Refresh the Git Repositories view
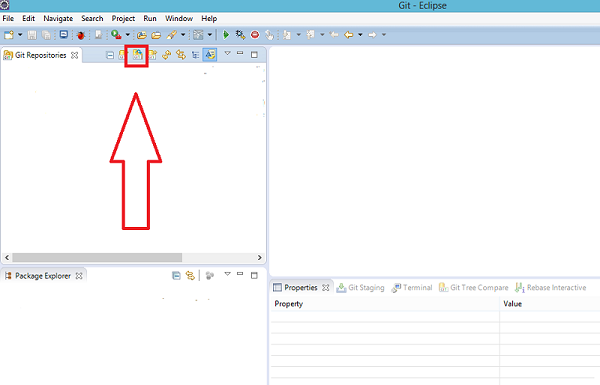Image resolution: width=600 pixels, height=385 pixels. (166, 55)
